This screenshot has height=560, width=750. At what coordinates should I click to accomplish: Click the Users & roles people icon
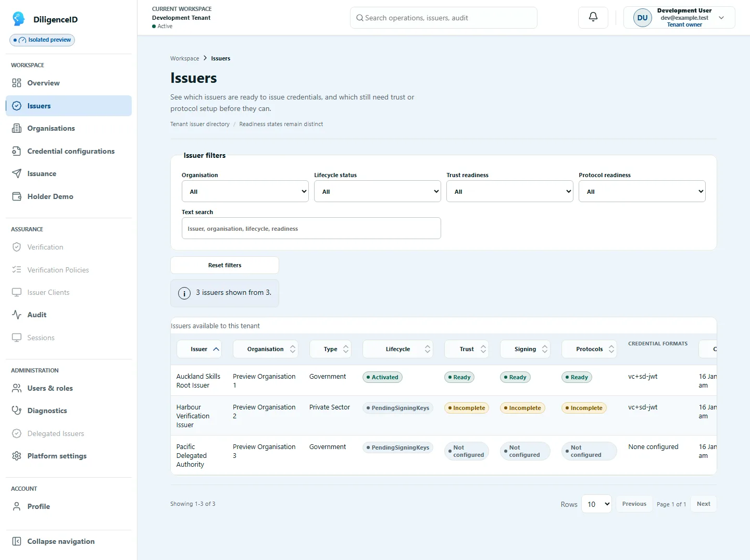(x=17, y=388)
